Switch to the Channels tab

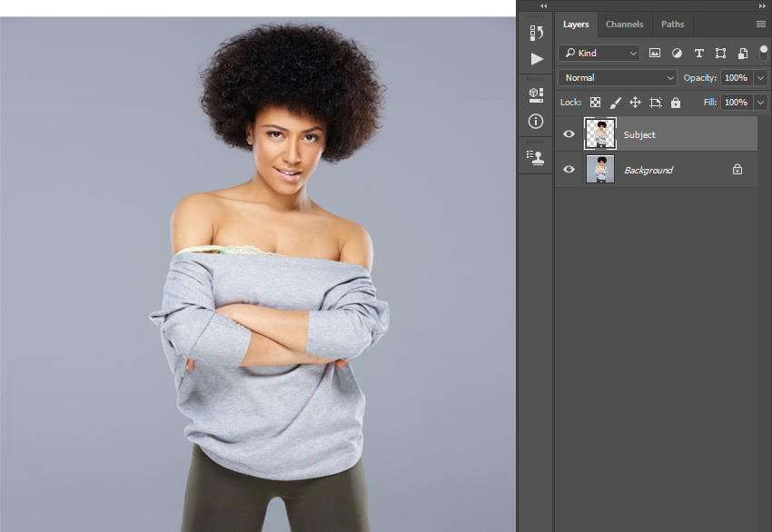click(x=624, y=25)
